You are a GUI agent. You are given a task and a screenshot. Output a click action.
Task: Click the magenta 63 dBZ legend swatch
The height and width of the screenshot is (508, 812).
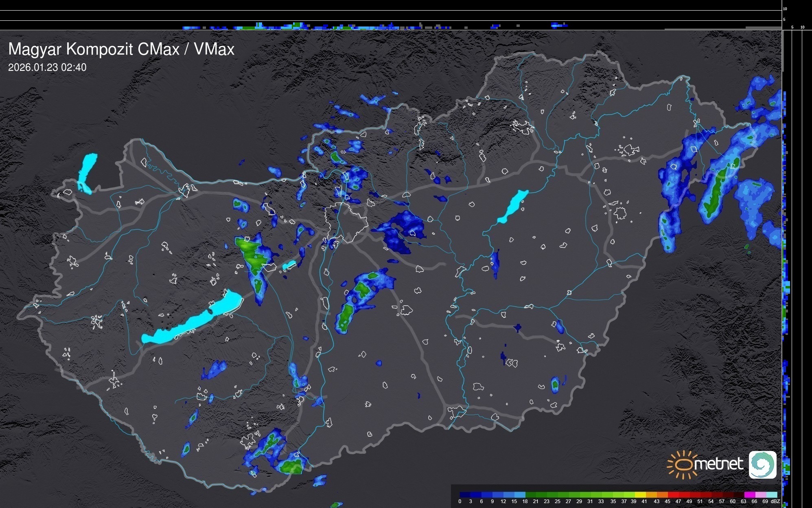(x=749, y=495)
